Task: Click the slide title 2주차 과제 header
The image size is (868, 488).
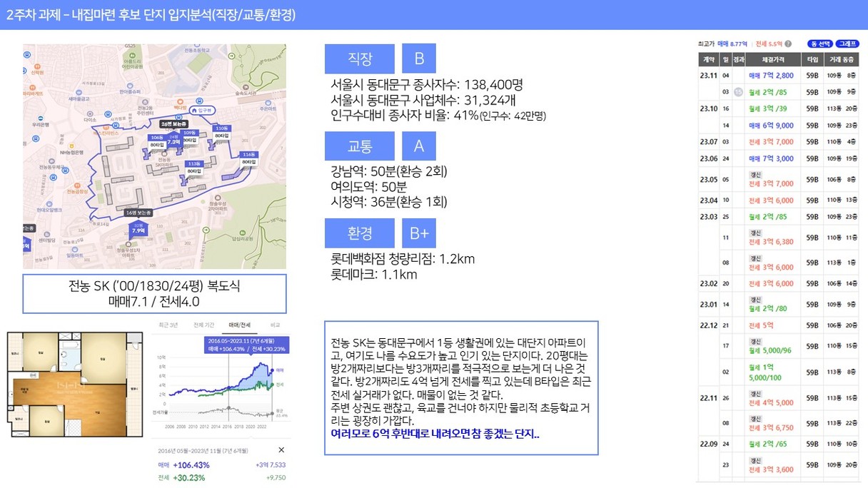Action: click(150, 15)
